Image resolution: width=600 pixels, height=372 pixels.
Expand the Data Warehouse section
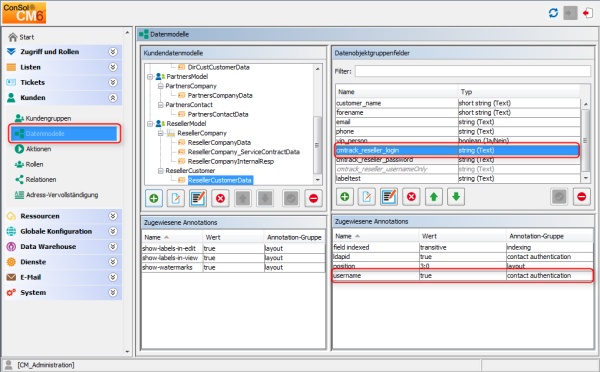[113, 246]
